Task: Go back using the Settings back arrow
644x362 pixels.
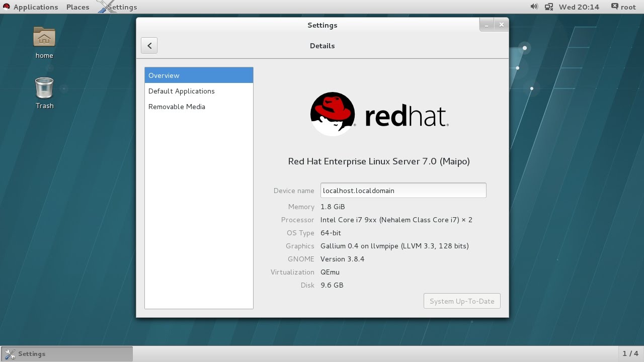Action: pos(149,46)
